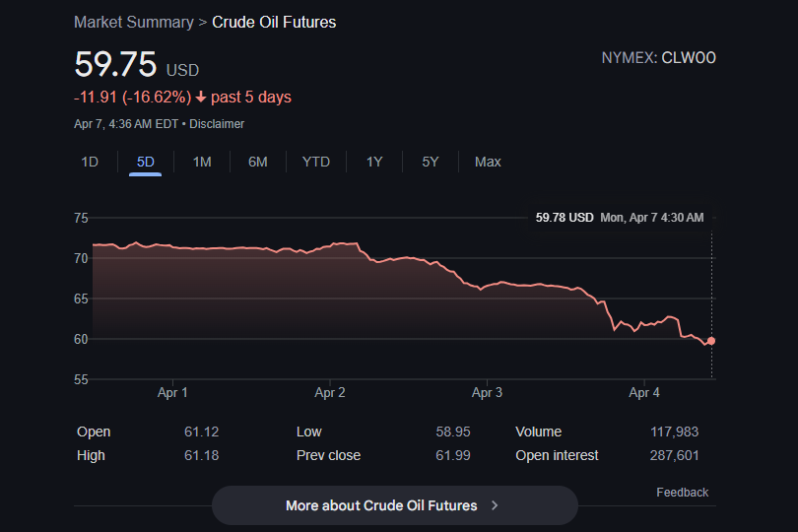Click the 55 y-axis label
Viewport: 798px width, 532px height.
81,379
